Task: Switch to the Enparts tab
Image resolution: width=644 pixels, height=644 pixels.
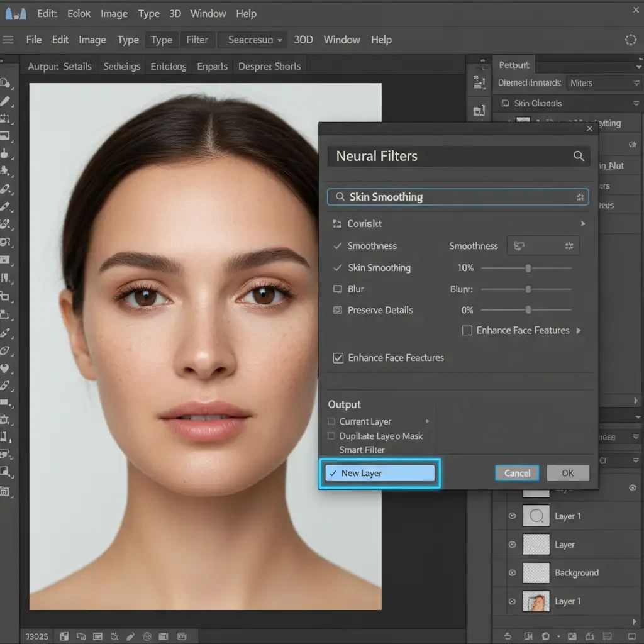Action: coord(212,66)
